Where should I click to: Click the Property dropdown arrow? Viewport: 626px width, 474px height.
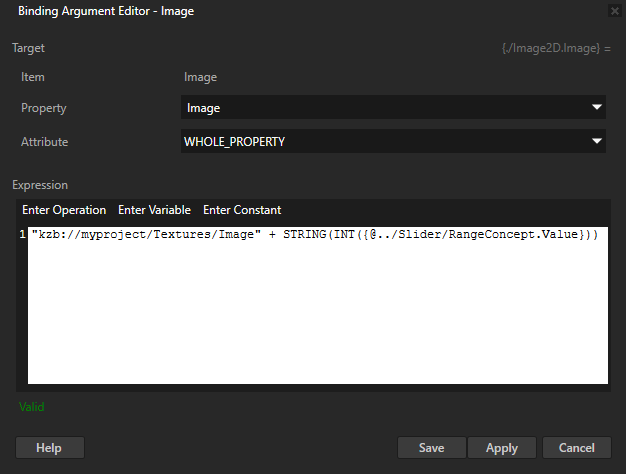pos(597,108)
